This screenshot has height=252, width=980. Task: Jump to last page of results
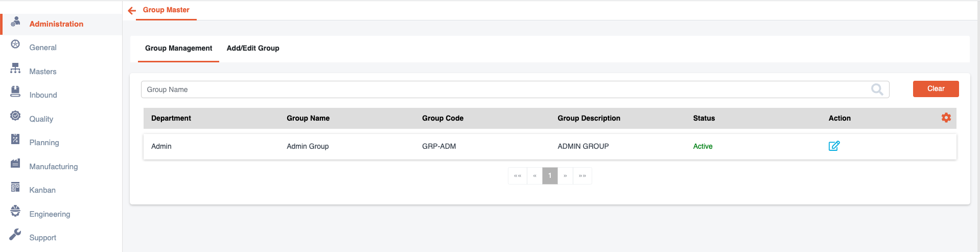pos(582,176)
